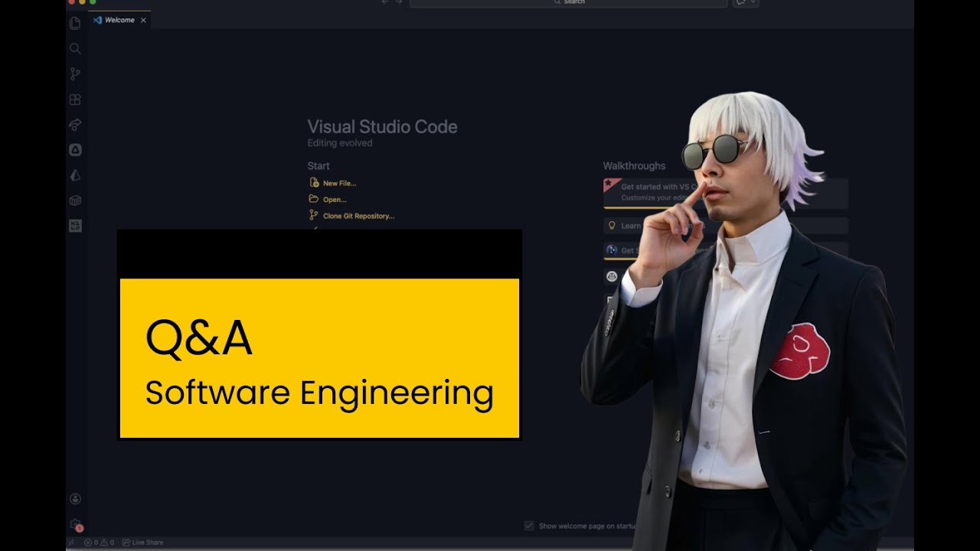Open the Search view in activity bar
Screen dimensions: 980x551
point(75,48)
